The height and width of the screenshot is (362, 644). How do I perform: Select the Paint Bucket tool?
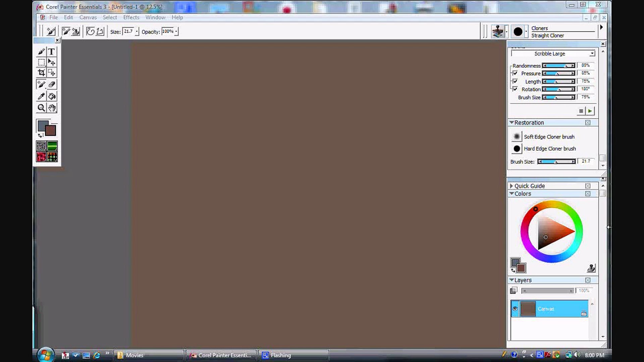[52, 97]
